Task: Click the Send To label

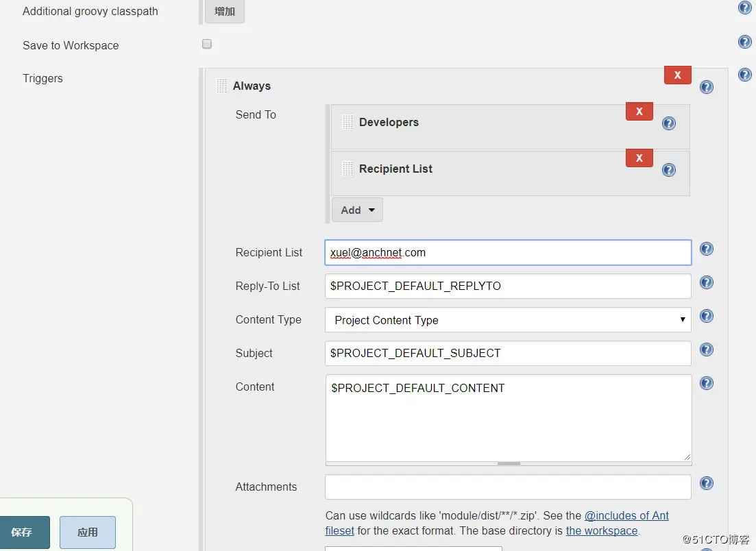Action: pyautogui.click(x=256, y=114)
